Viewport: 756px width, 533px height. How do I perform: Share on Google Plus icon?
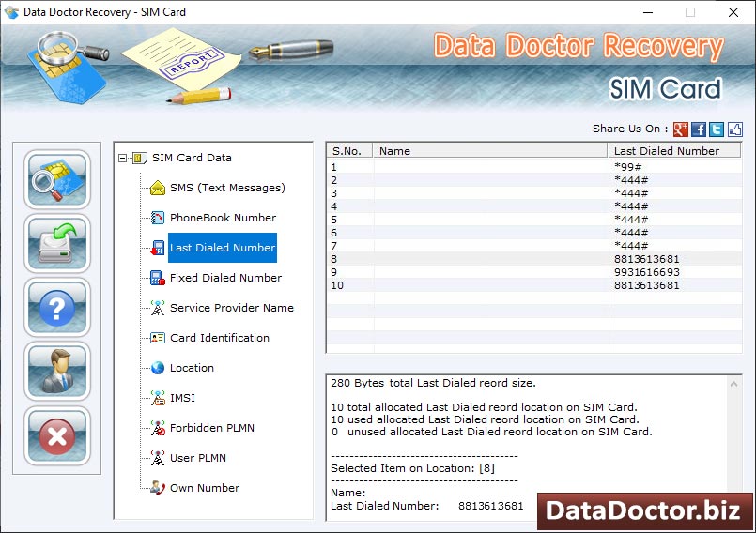[681, 129]
